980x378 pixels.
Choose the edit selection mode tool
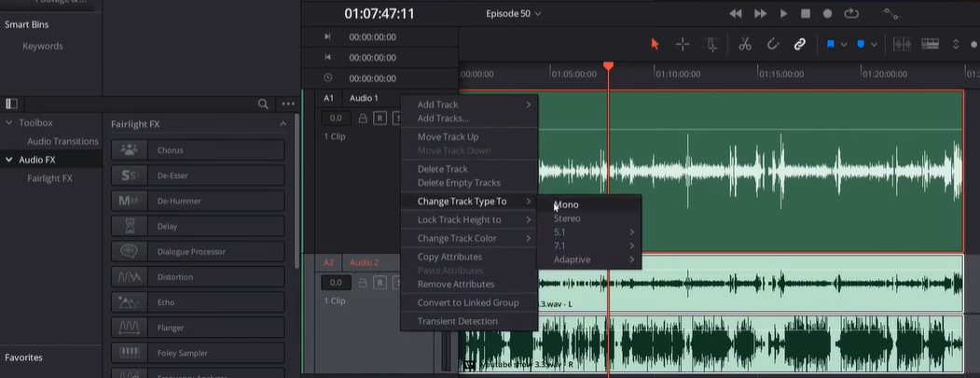(711, 44)
